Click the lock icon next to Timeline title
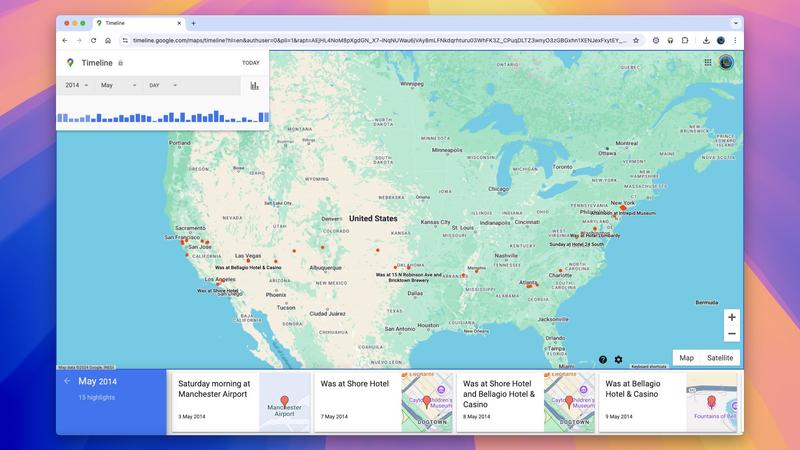 pyautogui.click(x=120, y=63)
